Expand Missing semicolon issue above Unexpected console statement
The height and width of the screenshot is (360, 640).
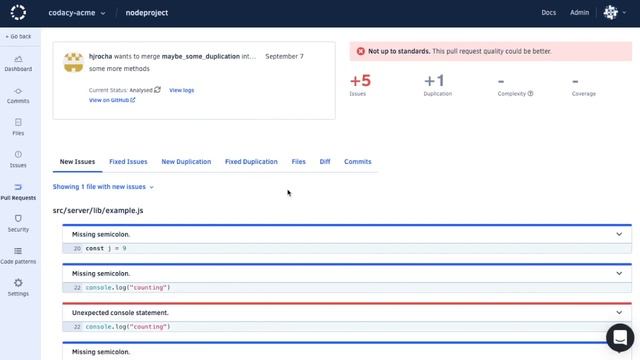tap(619, 273)
